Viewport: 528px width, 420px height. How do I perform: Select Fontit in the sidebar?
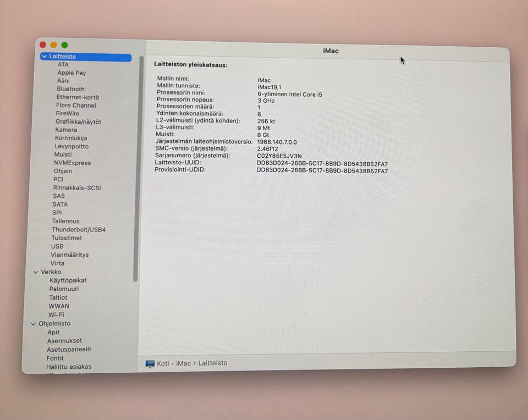click(x=55, y=358)
